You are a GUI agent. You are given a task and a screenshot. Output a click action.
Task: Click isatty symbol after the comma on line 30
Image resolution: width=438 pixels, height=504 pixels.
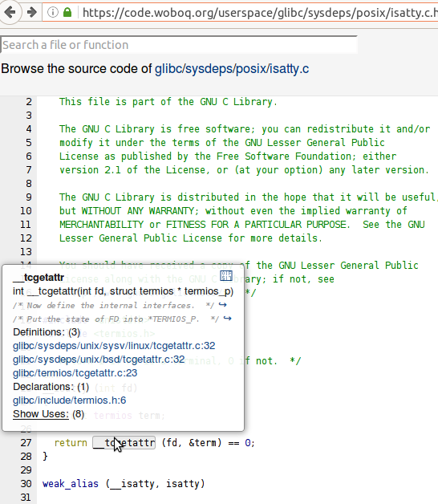(x=182, y=484)
